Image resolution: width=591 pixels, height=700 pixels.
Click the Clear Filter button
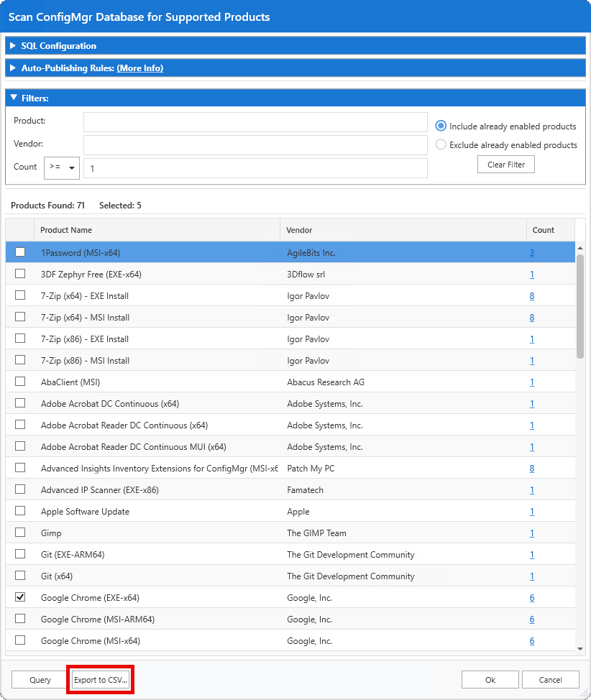tap(505, 164)
